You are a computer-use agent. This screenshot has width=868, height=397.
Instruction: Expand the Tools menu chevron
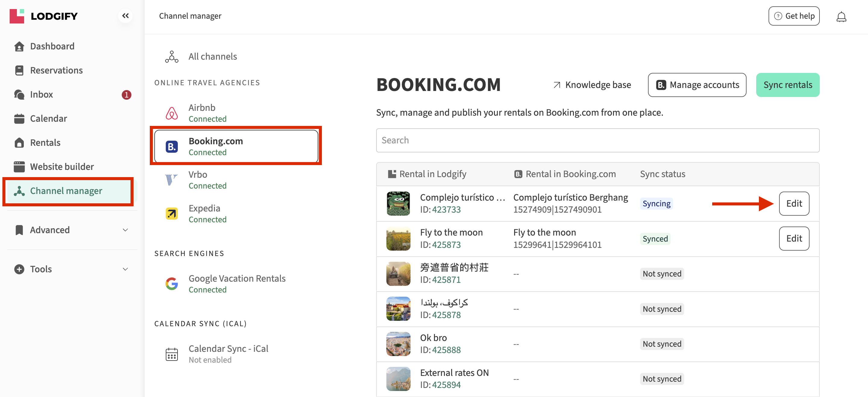125,269
